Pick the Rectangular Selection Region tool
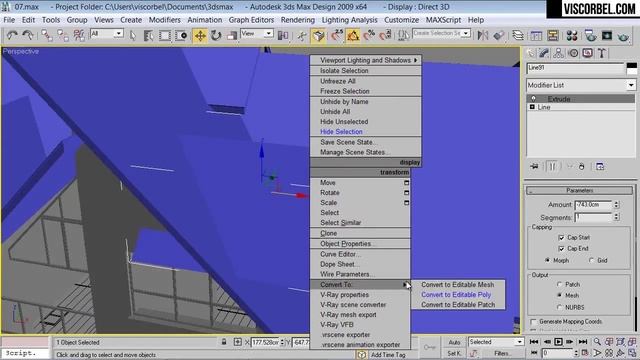The width and height of the screenshot is (640, 360). click(164, 36)
